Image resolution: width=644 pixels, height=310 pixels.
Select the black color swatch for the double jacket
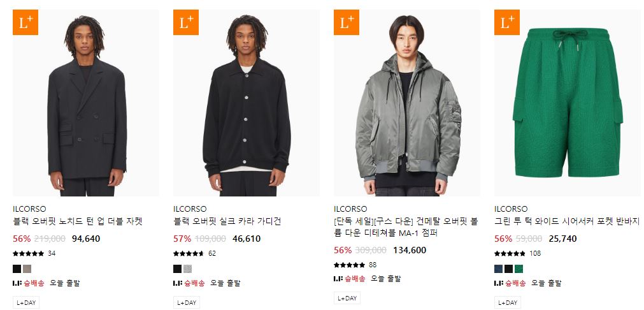(17, 269)
